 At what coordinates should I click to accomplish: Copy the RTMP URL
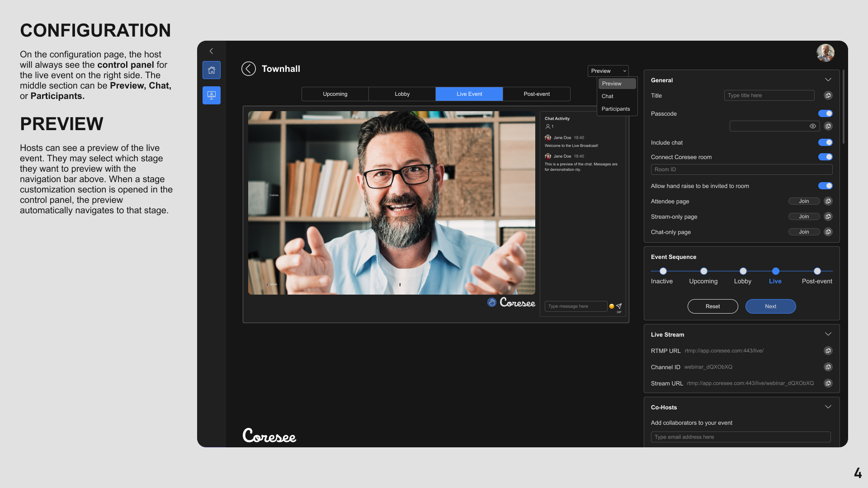click(828, 351)
